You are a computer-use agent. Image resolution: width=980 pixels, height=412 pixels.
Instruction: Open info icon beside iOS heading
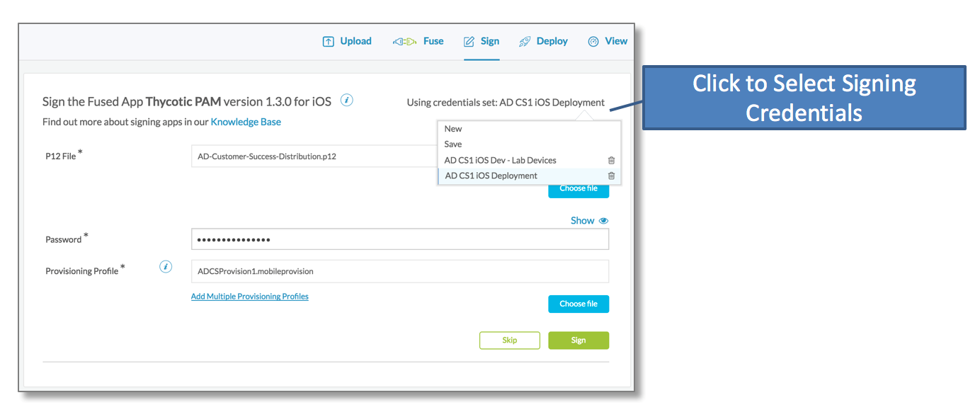pyautogui.click(x=346, y=100)
